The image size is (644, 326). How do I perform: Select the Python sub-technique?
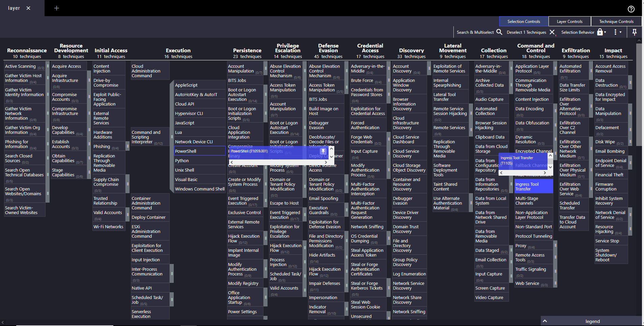tap(200, 160)
